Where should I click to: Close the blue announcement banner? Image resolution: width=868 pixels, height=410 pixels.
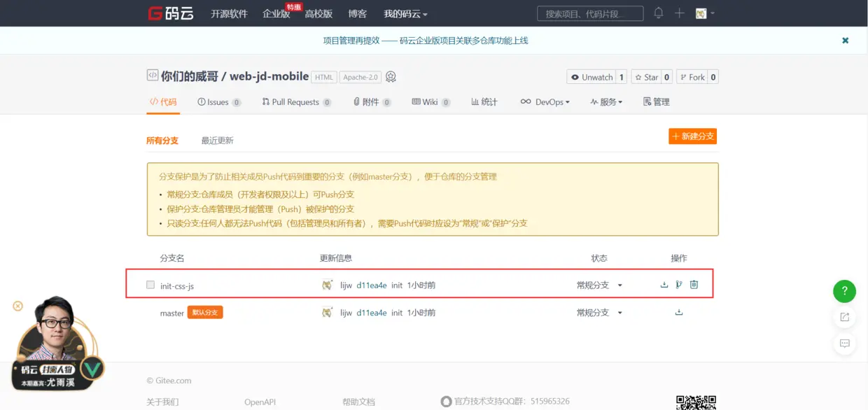tap(845, 41)
